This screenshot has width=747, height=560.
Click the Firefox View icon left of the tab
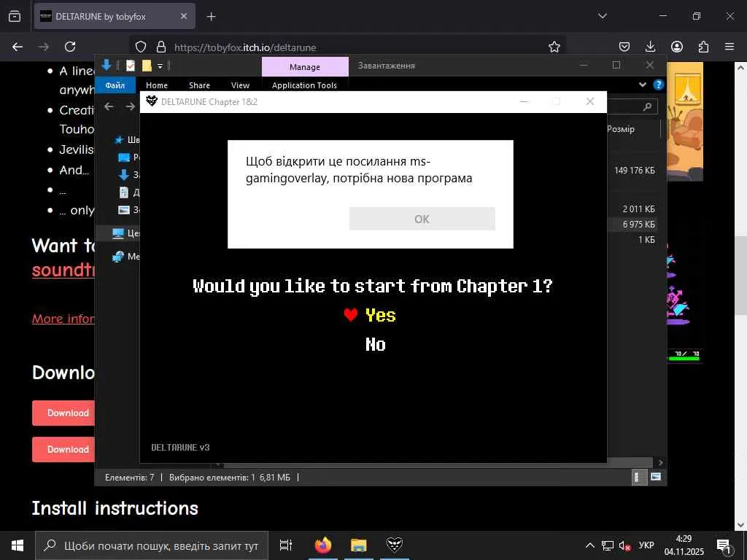click(15, 16)
